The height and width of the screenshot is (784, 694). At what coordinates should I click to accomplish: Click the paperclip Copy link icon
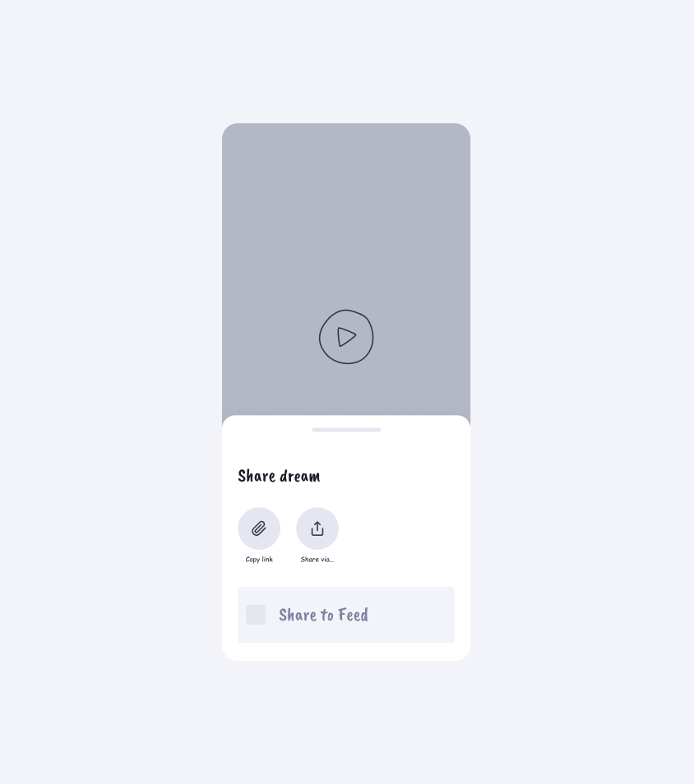tap(259, 528)
